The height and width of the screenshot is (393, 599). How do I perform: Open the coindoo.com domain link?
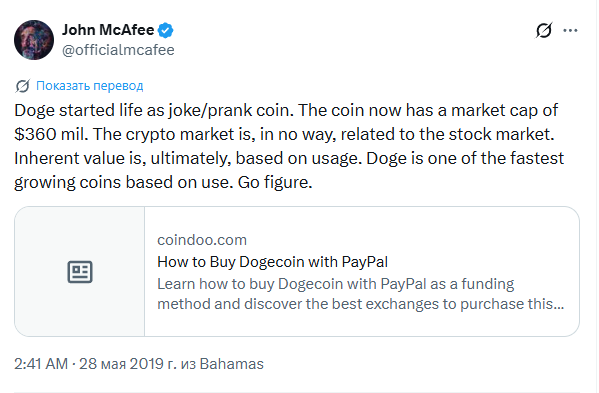click(x=202, y=240)
